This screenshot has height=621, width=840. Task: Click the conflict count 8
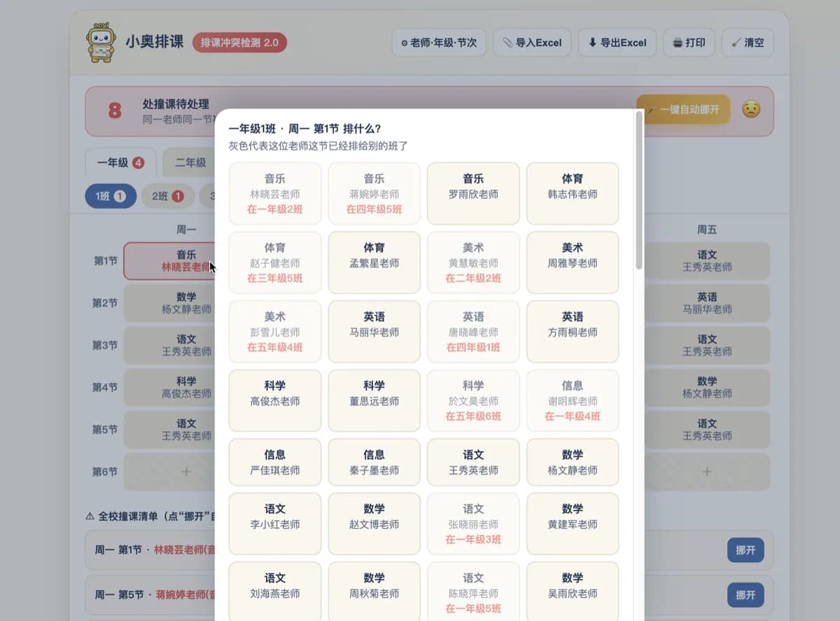115,111
